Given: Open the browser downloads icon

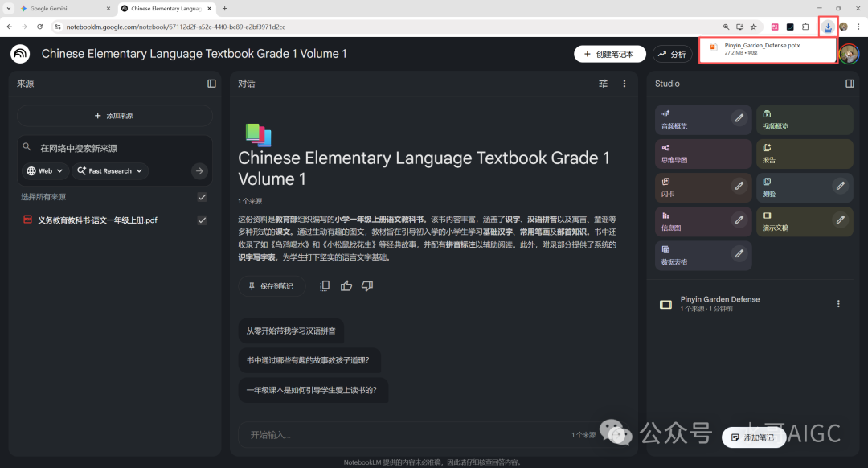Looking at the screenshot, I should coord(828,27).
